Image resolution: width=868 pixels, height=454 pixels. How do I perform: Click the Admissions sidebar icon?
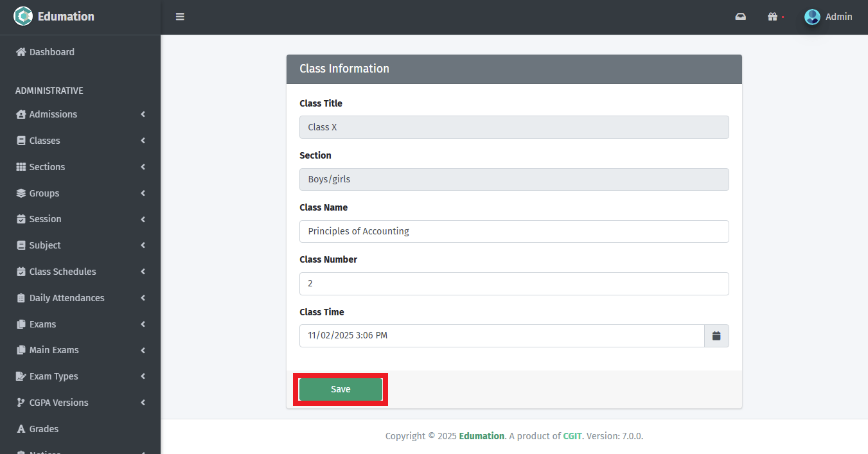pyautogui.click(x=21, y=114)
